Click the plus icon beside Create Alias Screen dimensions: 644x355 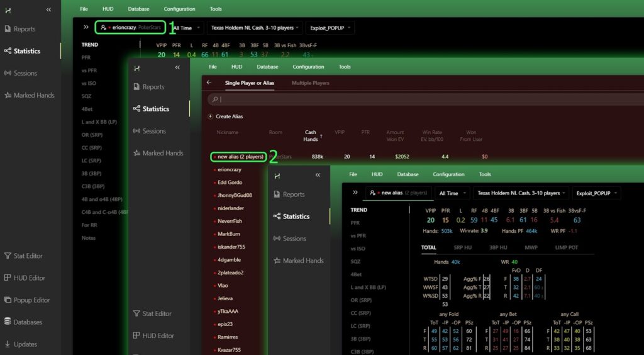pos(210,116)
